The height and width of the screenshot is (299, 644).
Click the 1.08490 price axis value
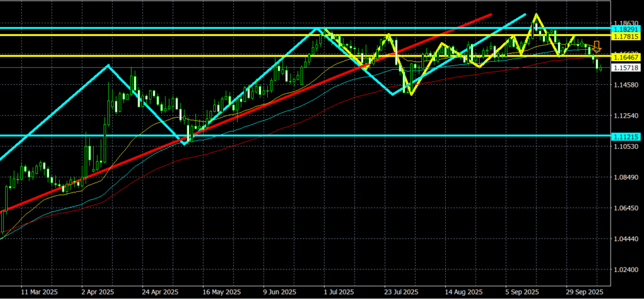[626, 178]
